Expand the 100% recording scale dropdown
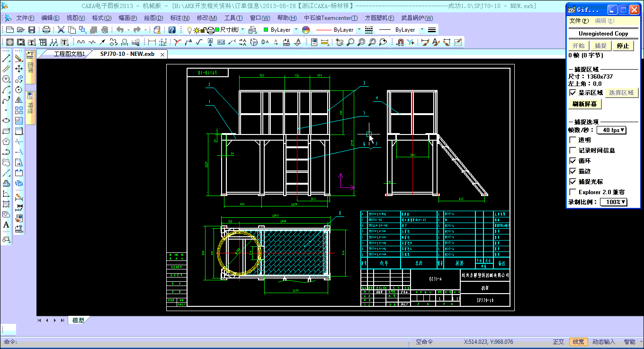The width and height of the screenshot is (644, 349). (613, 202)
